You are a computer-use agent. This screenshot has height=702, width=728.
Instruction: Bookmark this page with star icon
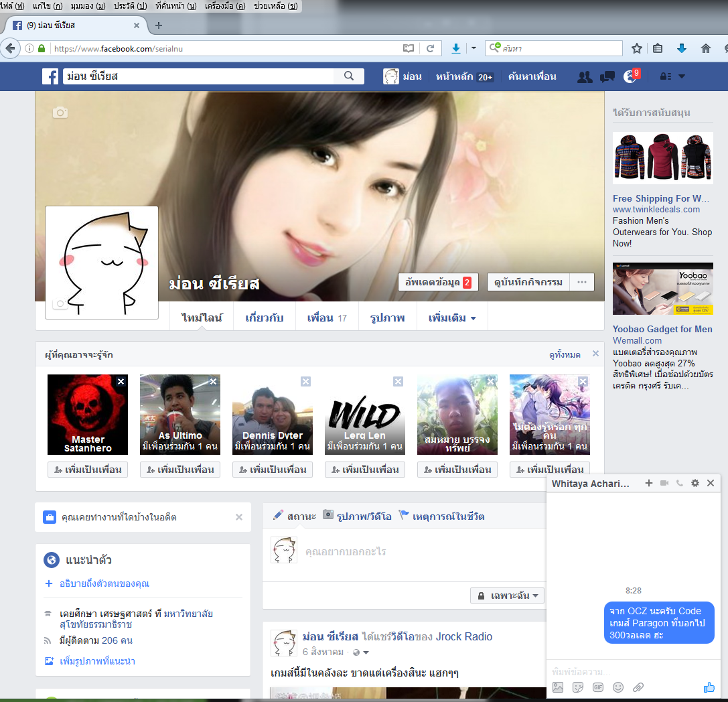tap(636, 48)
